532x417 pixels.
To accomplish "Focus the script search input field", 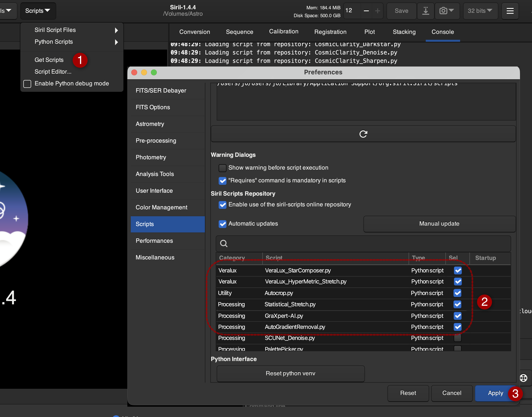I will 363,243.
